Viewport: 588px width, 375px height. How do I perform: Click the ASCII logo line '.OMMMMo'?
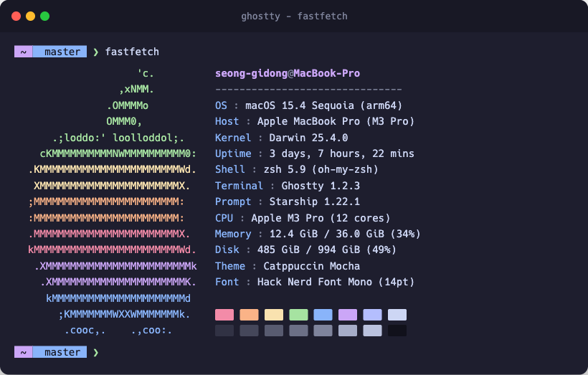128,105
